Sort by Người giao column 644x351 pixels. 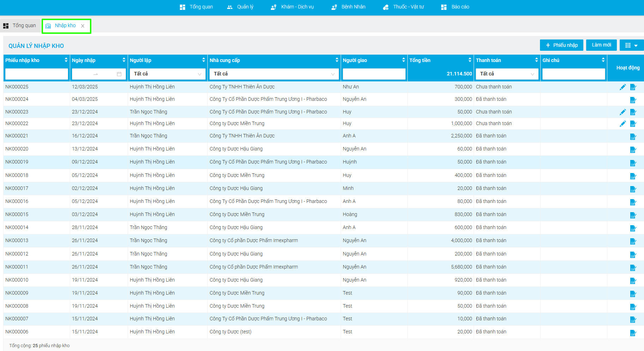tap(403, 60)
